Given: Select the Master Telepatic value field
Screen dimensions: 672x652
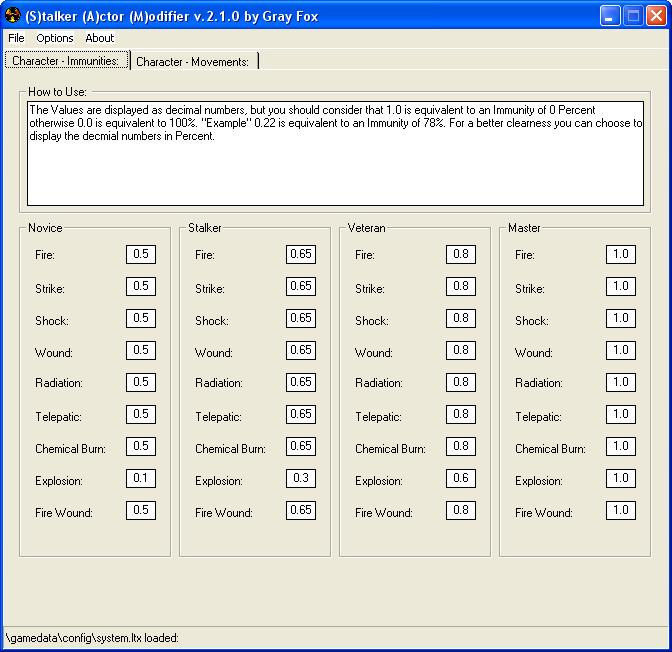Looking at the screenshot, I should (x=621, y=414).
